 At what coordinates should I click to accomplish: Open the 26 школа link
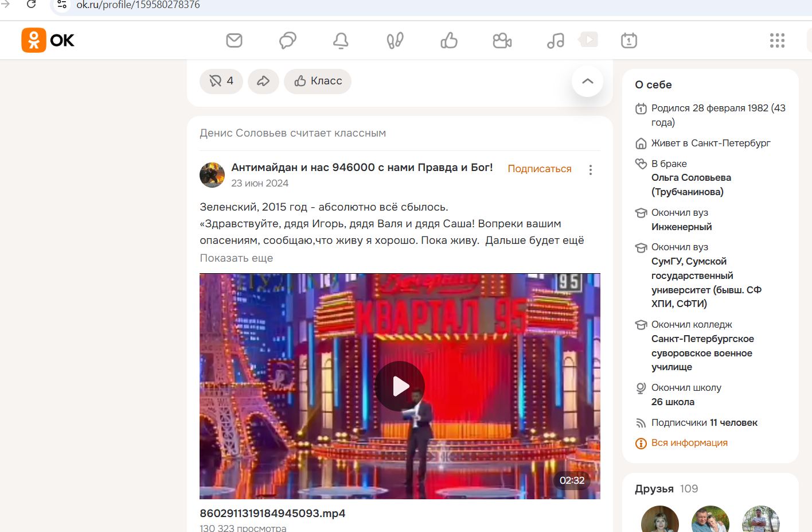click(673, 402)
